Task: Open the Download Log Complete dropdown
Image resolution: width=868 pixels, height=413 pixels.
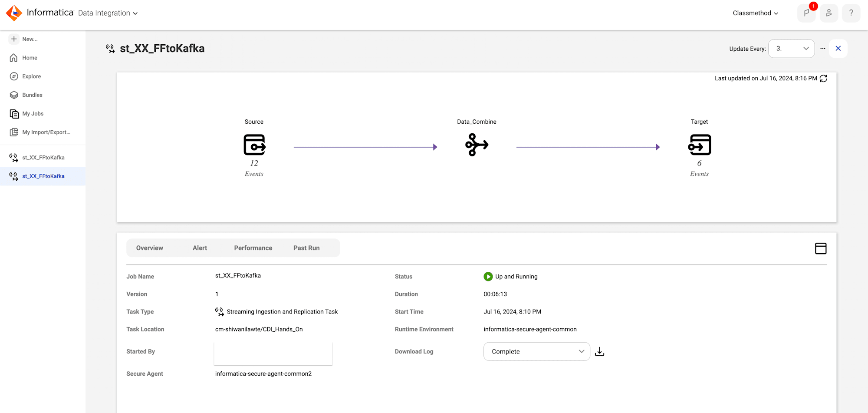Action: click(x=537, y=352)
